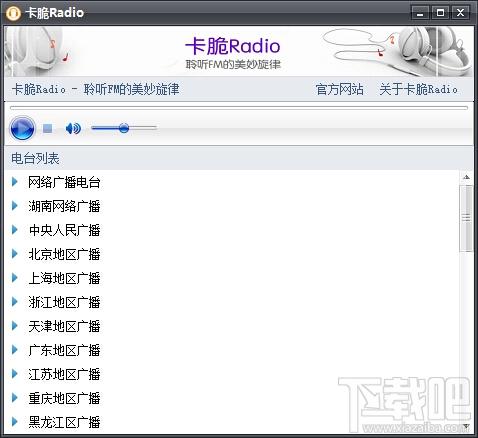This screenshot has width=478, height=438.
Task: Select the 中央人民广播 list entry
Action: click(64, 230)
